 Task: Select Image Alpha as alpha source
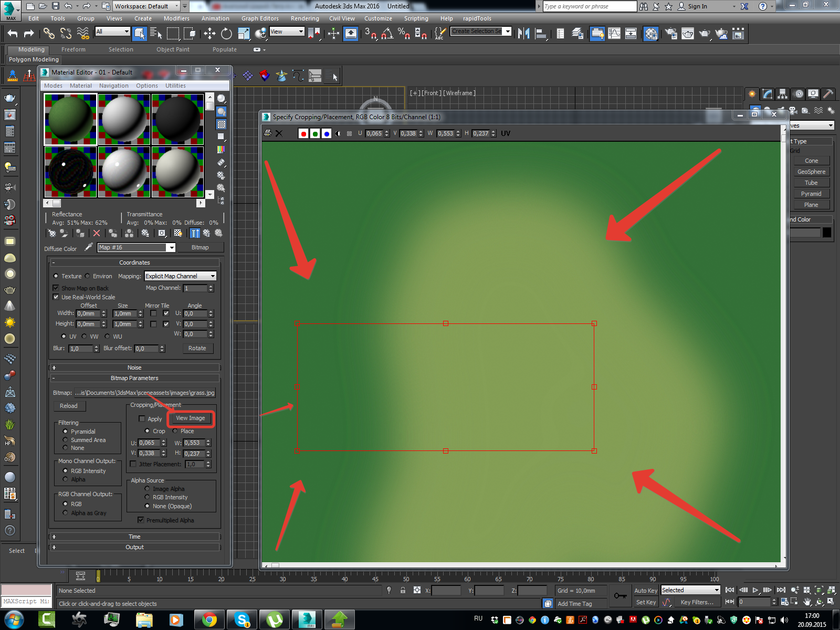point(148,489)
